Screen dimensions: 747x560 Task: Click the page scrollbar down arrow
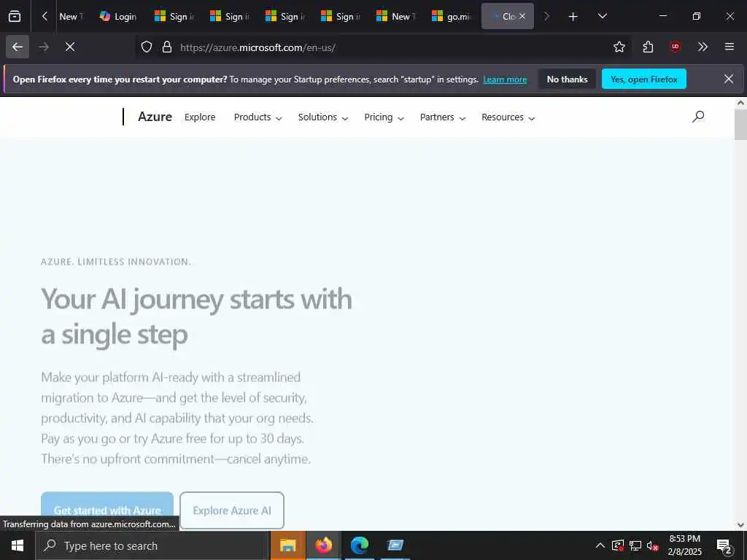740,525
